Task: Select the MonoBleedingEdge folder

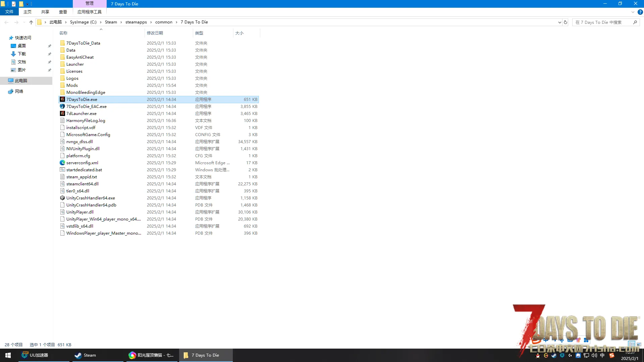Action: click(x=86, y=93)
